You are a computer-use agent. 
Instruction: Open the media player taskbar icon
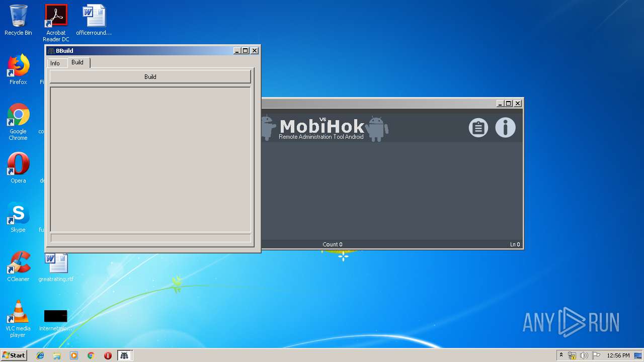(74, 355)
